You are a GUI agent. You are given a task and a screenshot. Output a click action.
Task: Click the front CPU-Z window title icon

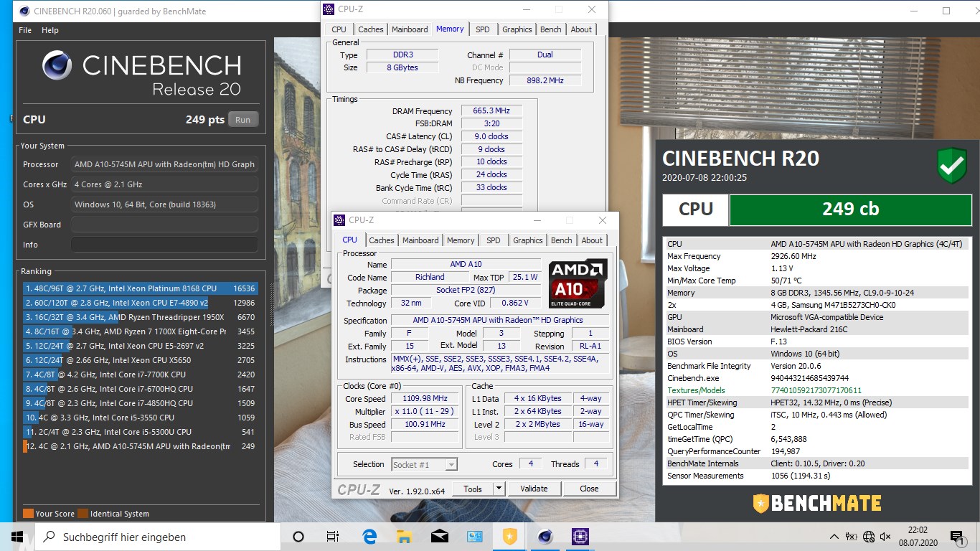(340, 220)
